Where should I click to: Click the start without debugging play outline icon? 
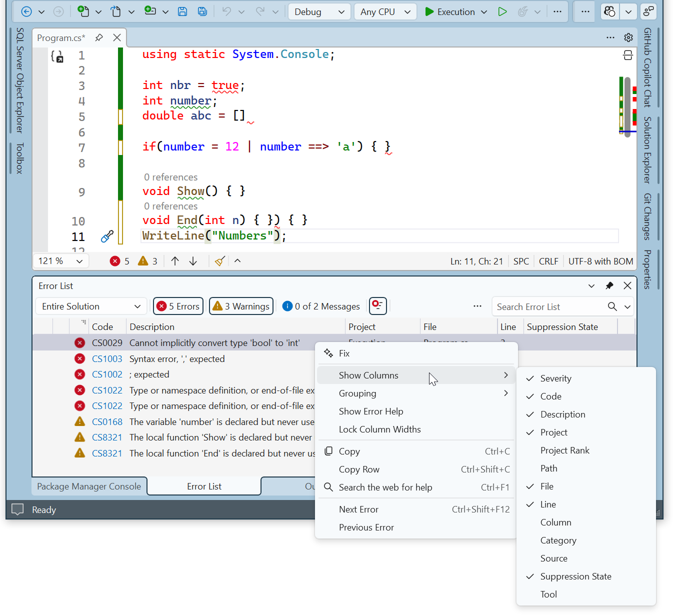tap(502, 11)
